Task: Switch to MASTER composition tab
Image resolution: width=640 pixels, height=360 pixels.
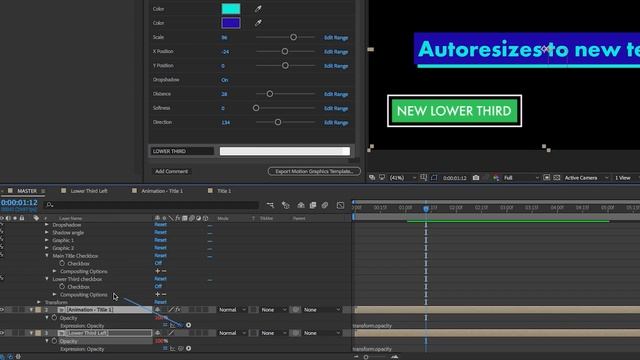Action: (x=27, y=191)
